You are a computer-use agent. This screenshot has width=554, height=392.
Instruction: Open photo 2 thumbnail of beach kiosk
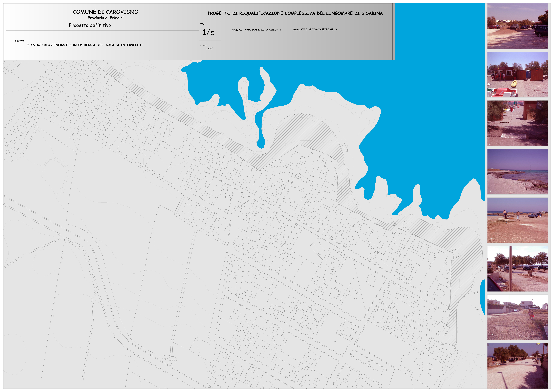(517, 75)
